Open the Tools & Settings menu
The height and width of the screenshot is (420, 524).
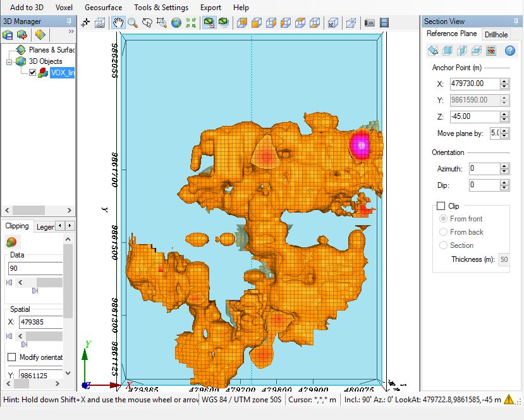(x=161, y=8)
